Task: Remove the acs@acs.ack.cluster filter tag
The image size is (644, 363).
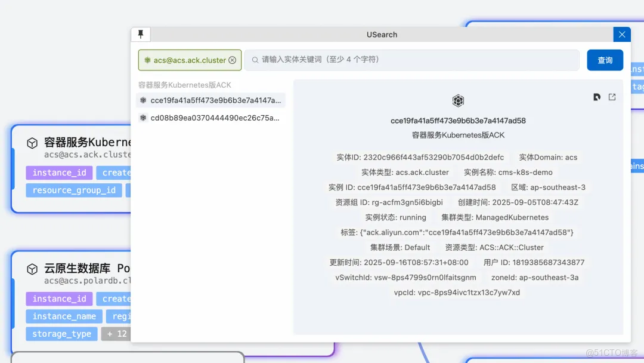Action: coord(233,60)
